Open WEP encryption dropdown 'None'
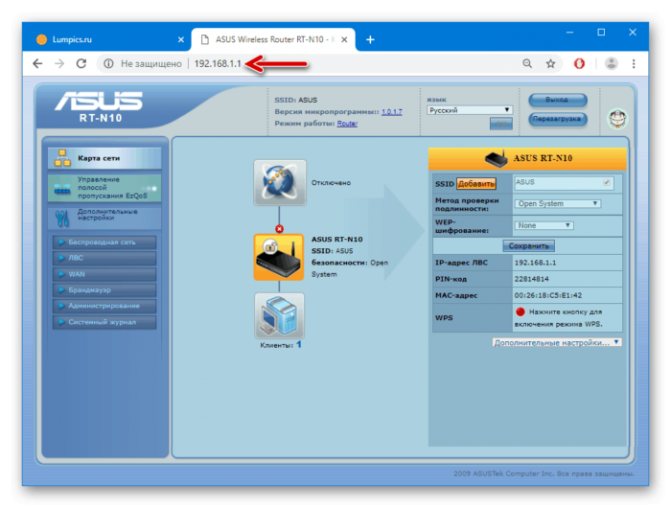Viewport: 671px width, 508px height. tap(544, 225)
